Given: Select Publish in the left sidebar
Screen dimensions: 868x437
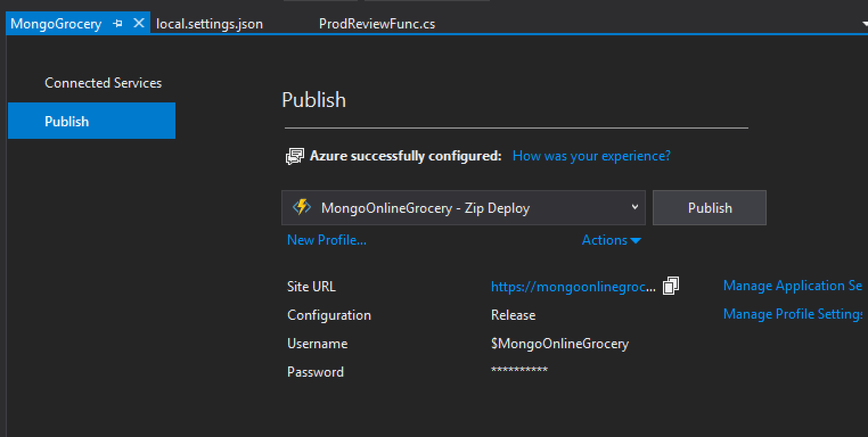Looking at the screenshot, I should coord(91,121).
